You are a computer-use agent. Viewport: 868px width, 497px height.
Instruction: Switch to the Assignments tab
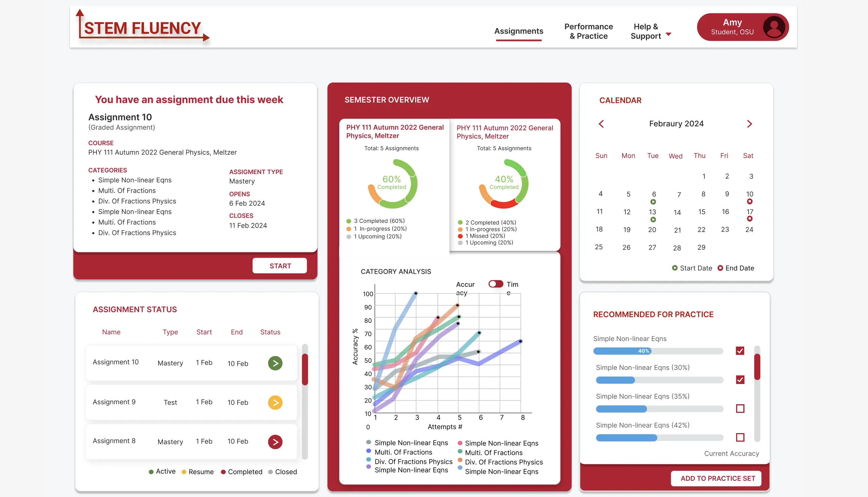click(x=519, y=31)
